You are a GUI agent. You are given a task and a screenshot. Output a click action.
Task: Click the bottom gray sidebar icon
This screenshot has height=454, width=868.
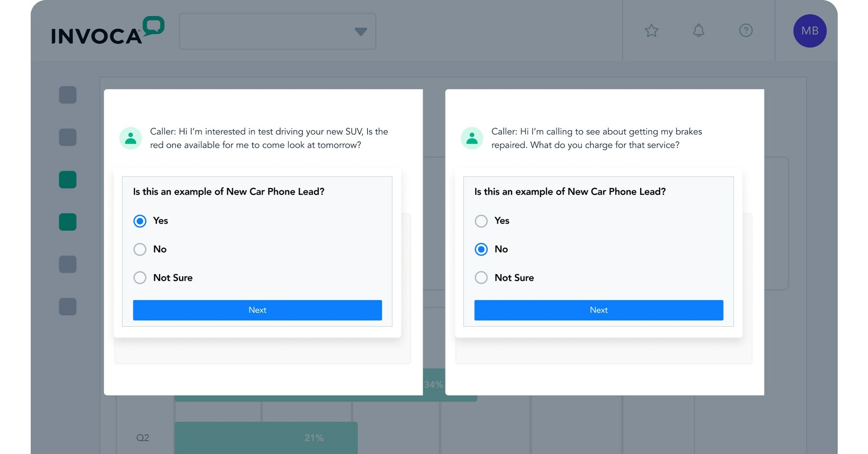click(68, 307)
